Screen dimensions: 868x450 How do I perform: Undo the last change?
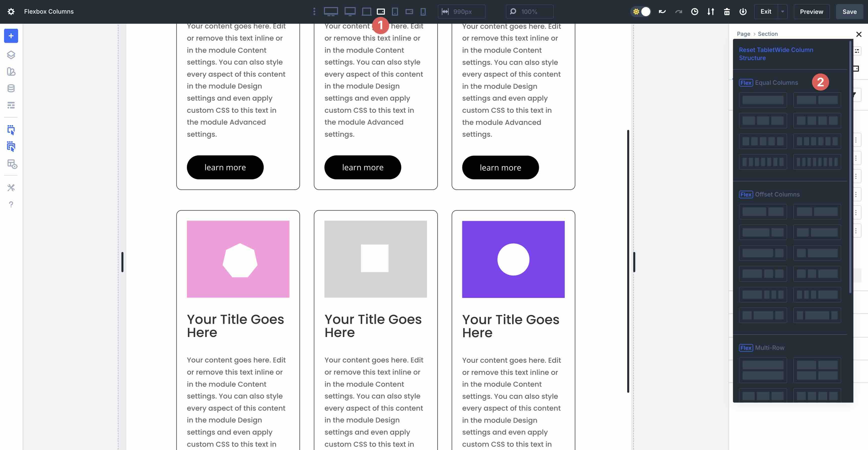coord(662,11)
